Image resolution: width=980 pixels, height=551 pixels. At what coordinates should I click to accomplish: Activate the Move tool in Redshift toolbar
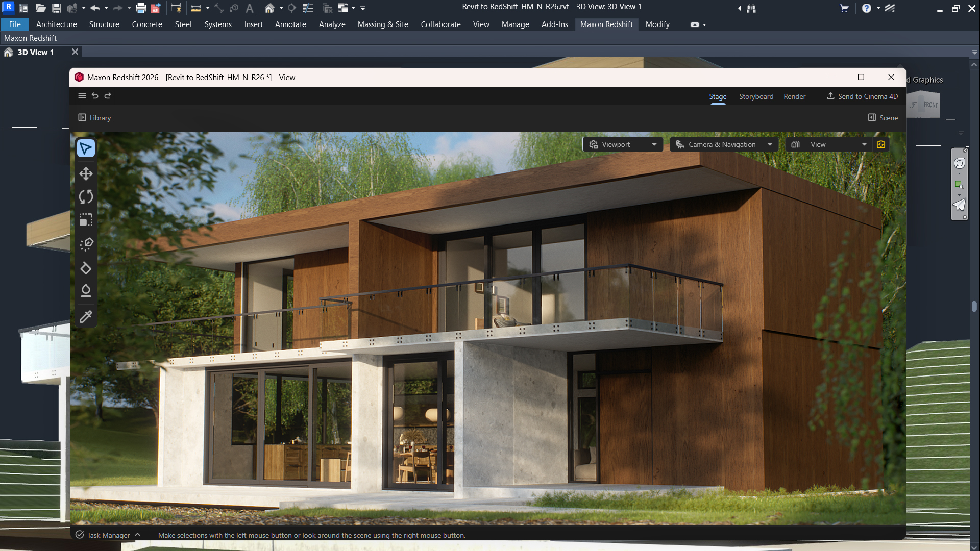pyautogui.click(x=86, y=174)
